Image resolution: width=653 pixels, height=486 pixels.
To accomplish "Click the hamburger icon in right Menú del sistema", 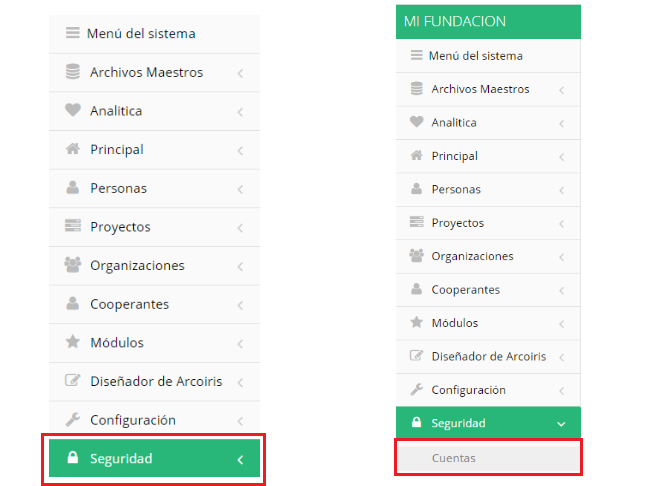I will 416,55.
